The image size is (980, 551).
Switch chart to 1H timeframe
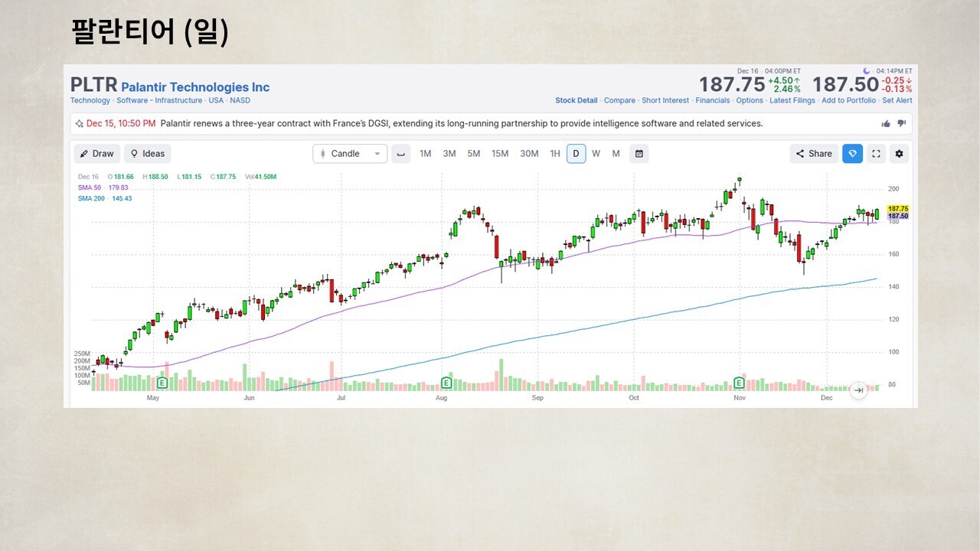tap(555, 154)
